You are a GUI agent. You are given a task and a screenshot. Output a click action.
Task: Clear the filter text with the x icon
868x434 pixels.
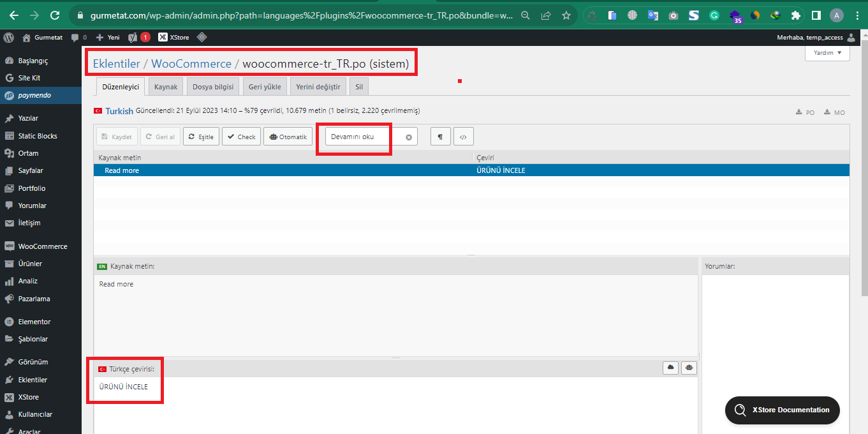(x=409, y=137)
